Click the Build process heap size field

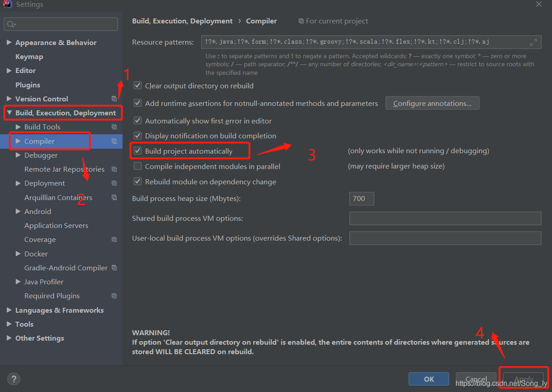coord(361,198)
